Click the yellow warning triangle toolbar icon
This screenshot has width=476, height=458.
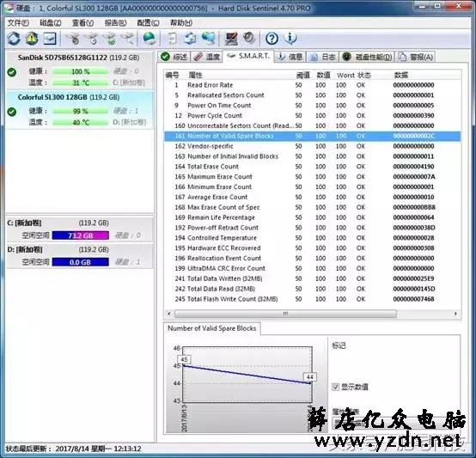coord(32,39)
